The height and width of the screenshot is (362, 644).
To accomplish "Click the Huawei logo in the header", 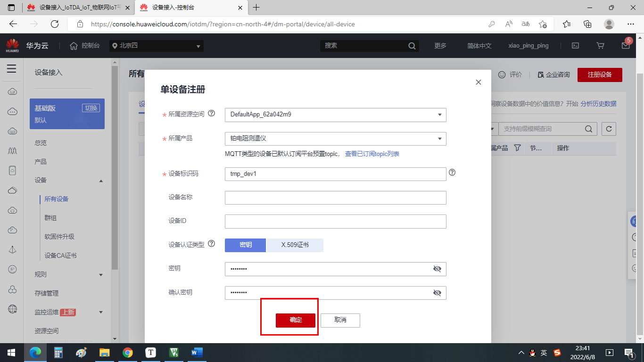I will [12, 46].
